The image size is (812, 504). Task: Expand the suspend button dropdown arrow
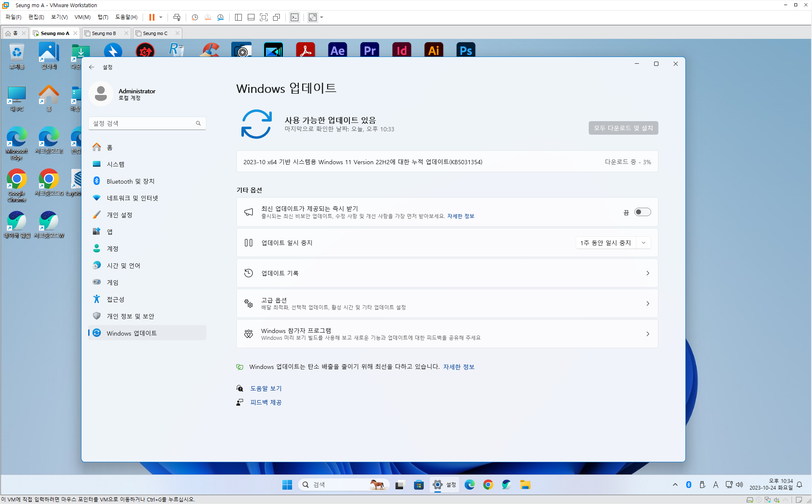pos(161,17)
